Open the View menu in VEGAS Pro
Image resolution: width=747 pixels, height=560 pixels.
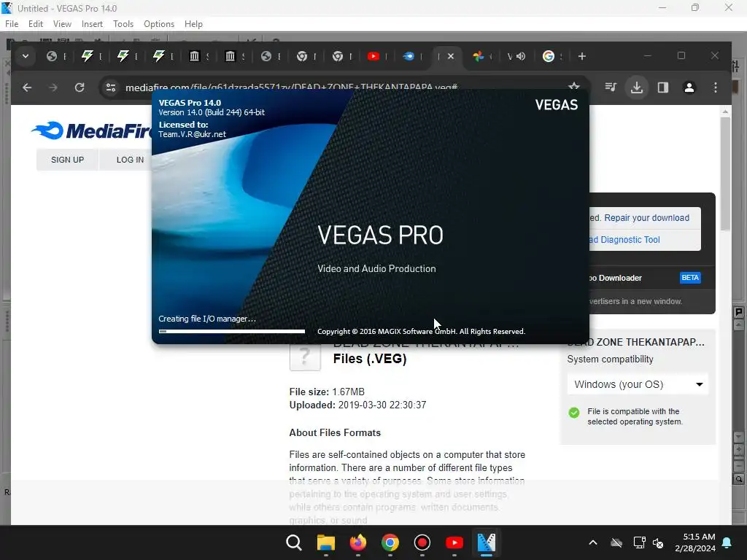pyautogui.click(x=62, y=24)
